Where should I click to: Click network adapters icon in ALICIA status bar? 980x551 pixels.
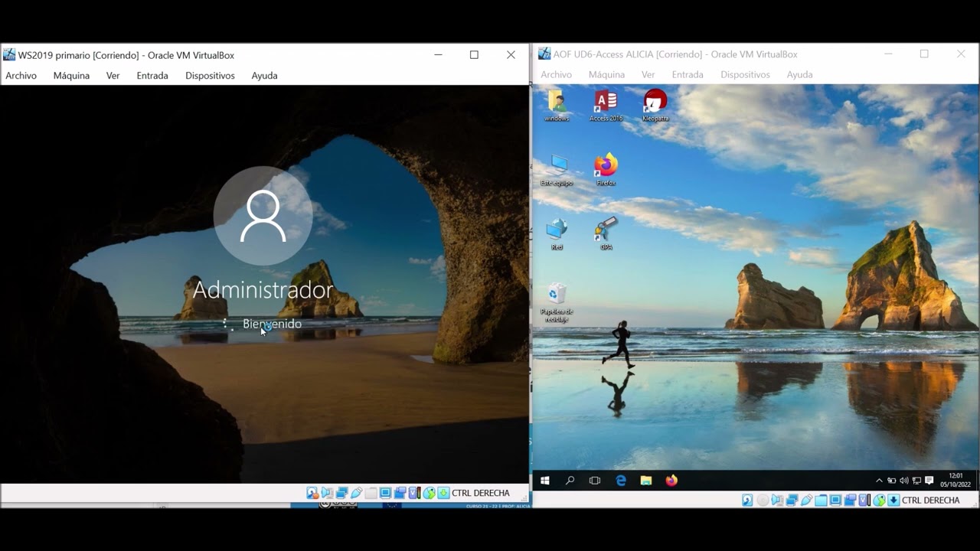[x=792, y=500]
